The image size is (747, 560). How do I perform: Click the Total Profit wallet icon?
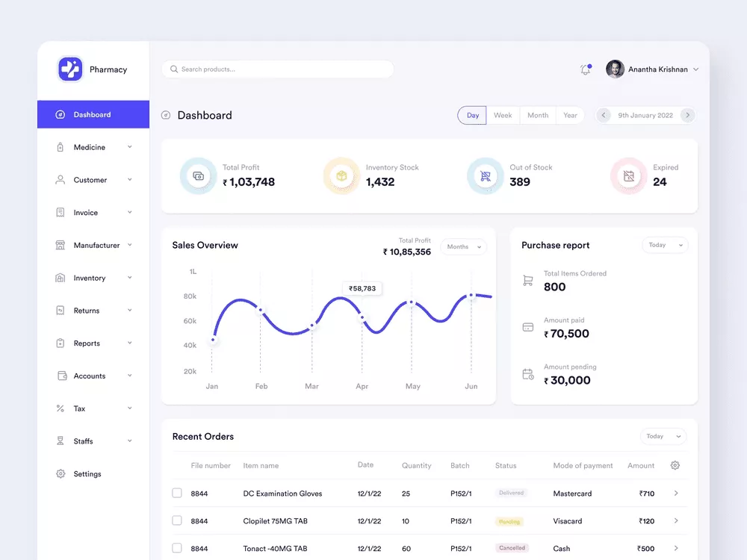point(198,176)
